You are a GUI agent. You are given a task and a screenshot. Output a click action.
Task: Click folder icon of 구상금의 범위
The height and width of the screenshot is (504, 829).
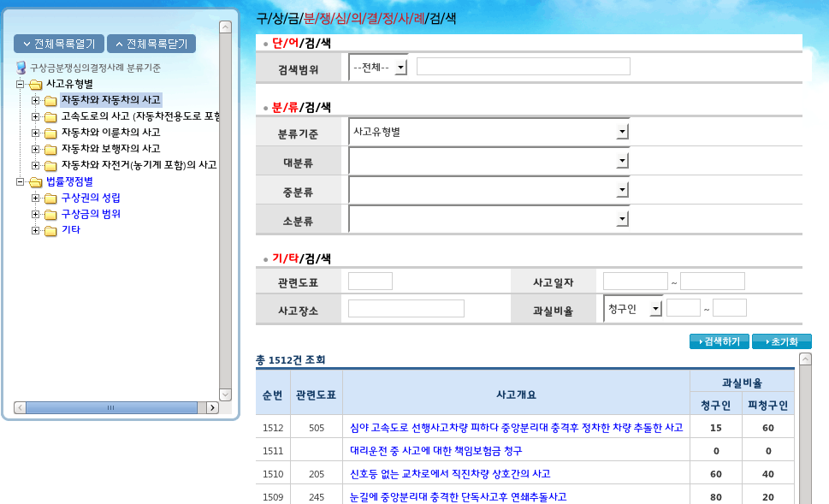coord(50,215)
